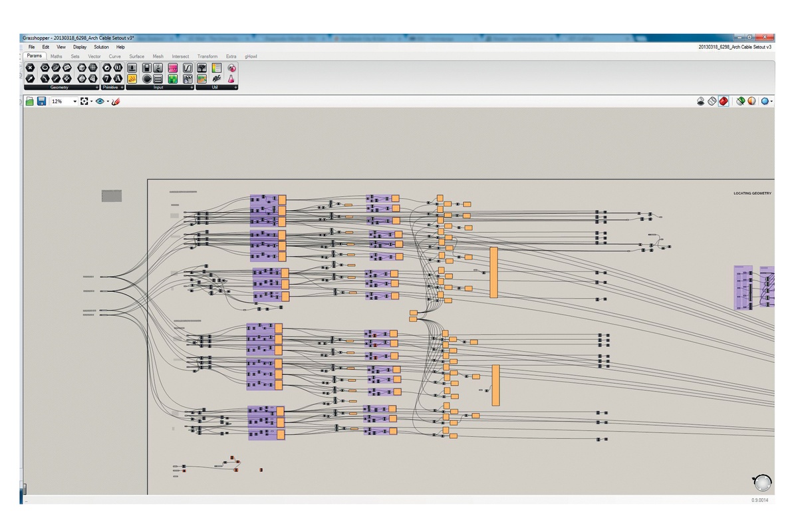Select the running-figure Number Slider icon
The image size is (798, 532).
[x=158, y=68]
